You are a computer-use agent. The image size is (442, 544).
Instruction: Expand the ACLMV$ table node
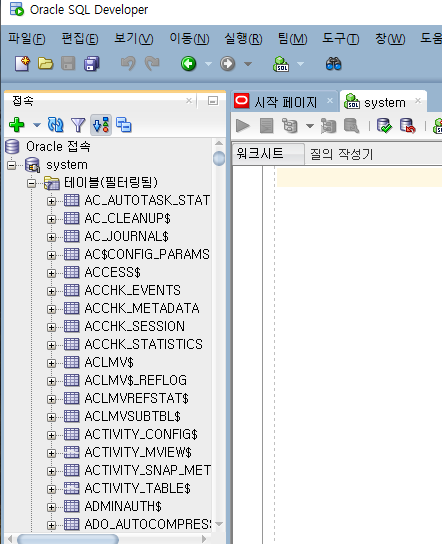51,363
